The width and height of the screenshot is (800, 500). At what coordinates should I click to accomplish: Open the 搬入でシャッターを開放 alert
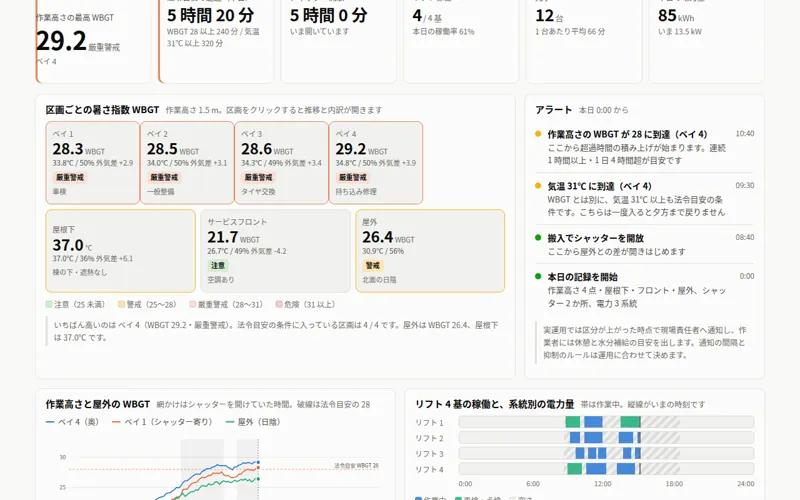[x=644, y=244]
